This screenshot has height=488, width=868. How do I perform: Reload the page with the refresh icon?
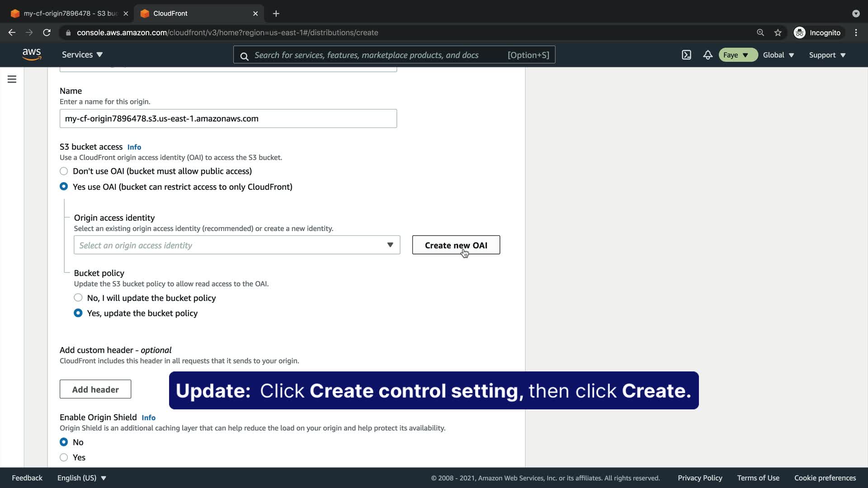(x=47, y=33)
